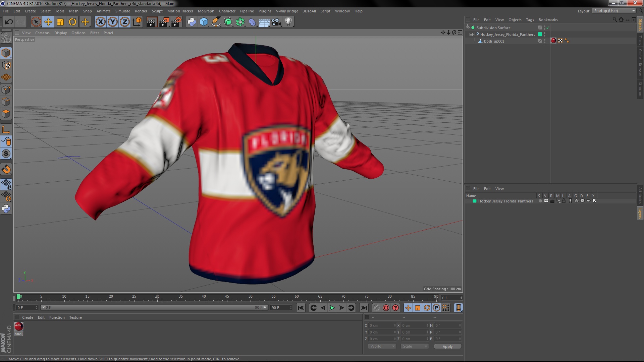The width and height of the screenshot is (644, 362).
Task: Open the World coordinate dropdown
Action: click(382, 346)
